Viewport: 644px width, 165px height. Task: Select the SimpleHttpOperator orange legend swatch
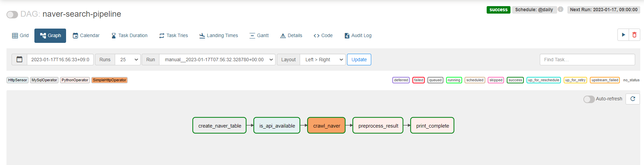tap(110, 80)
